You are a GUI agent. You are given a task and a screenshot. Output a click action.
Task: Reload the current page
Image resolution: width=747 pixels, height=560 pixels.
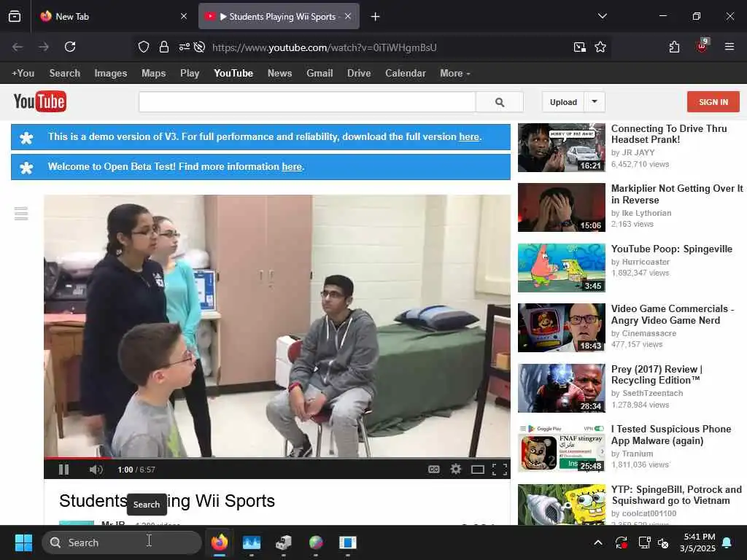[70, 47]
